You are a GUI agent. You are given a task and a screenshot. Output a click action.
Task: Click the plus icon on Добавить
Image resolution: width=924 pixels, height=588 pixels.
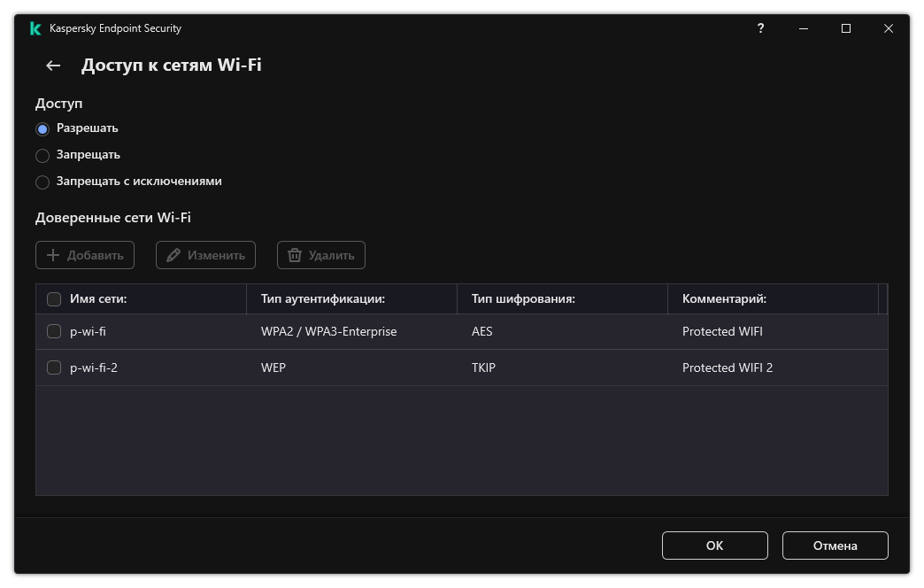[x=53, y=255]
